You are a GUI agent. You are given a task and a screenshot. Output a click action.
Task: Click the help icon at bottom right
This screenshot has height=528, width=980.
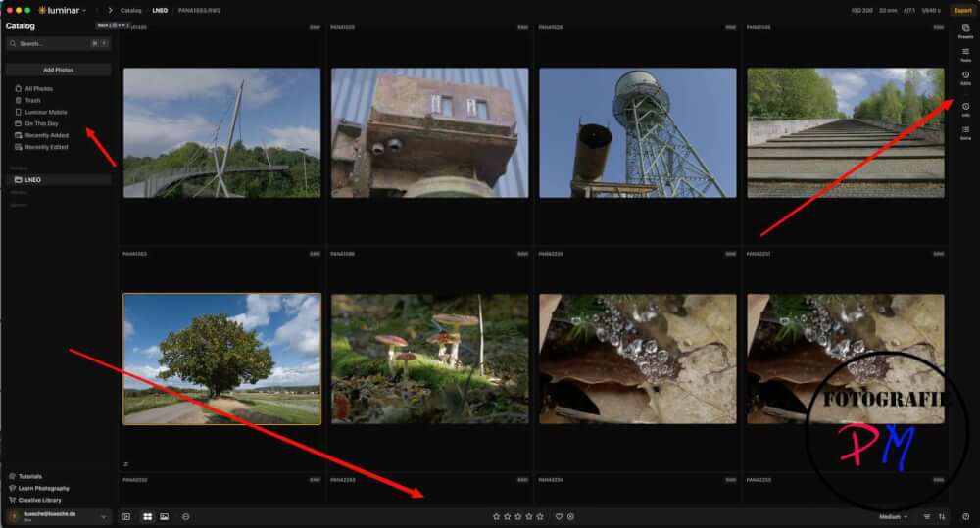[x=965, y=517]
